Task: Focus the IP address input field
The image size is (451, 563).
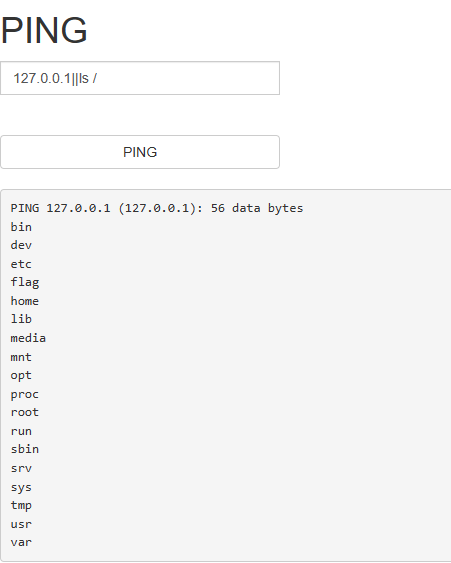Action: [x=140, y=78]
